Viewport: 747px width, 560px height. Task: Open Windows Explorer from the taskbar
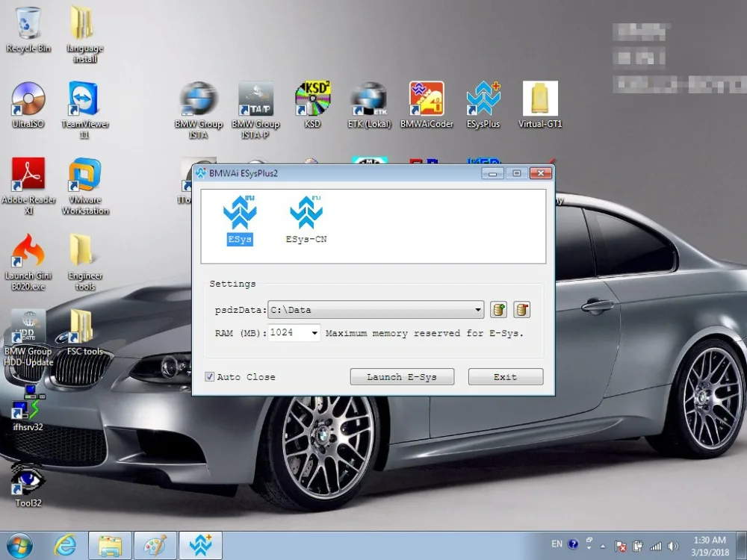(110, 546)
